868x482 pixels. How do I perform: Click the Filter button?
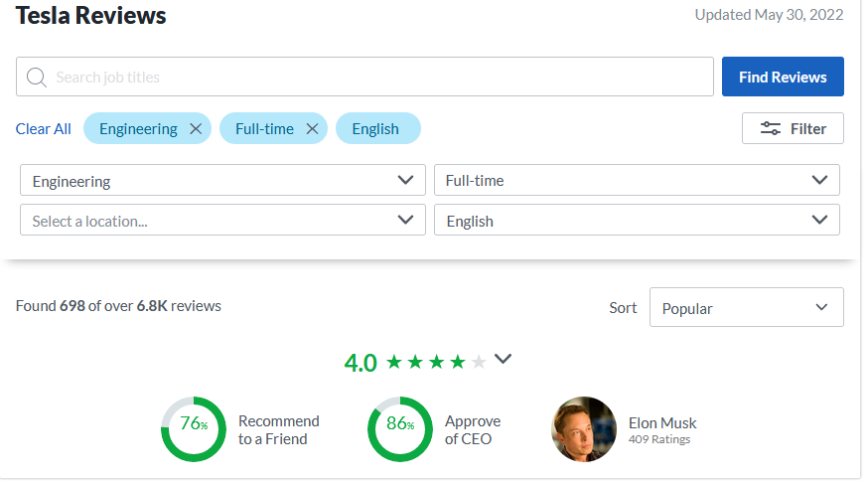click(x=793, y=128)
